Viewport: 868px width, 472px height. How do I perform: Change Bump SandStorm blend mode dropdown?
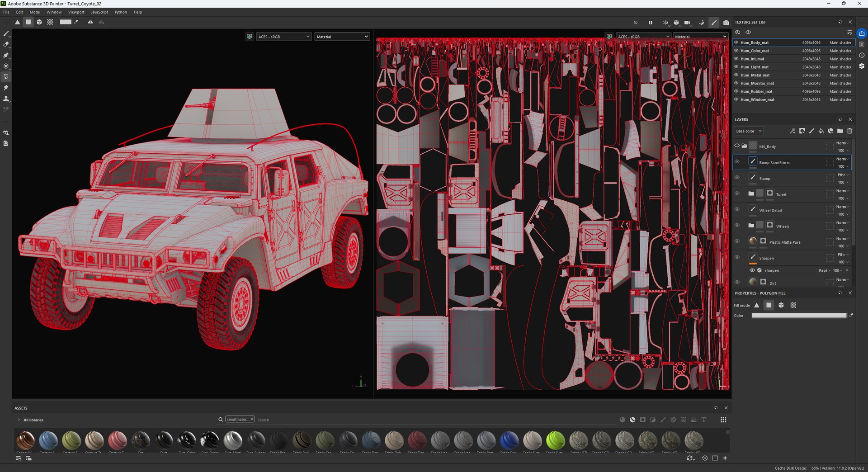pyautogui.click(x=843, y=159)
